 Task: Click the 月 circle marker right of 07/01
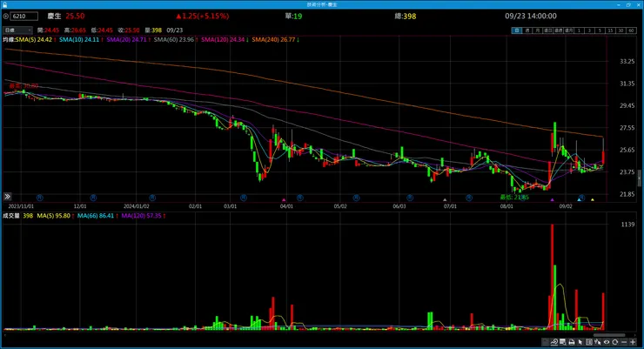point(469,198)
